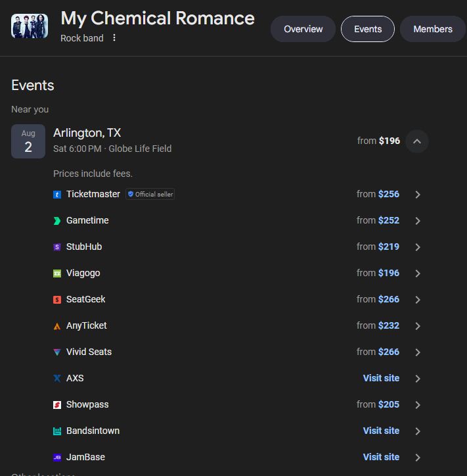Click the My Chemical Romance title
Viewport: 467px width, 476px height.
pos(158,18)
